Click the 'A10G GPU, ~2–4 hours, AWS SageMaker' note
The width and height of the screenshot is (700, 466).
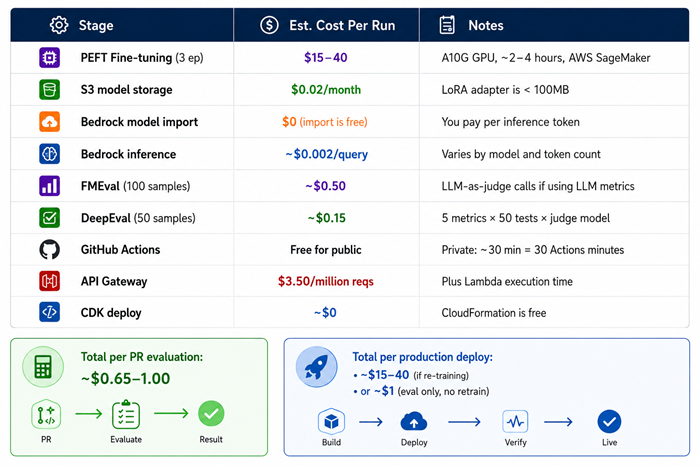(546, 58)
